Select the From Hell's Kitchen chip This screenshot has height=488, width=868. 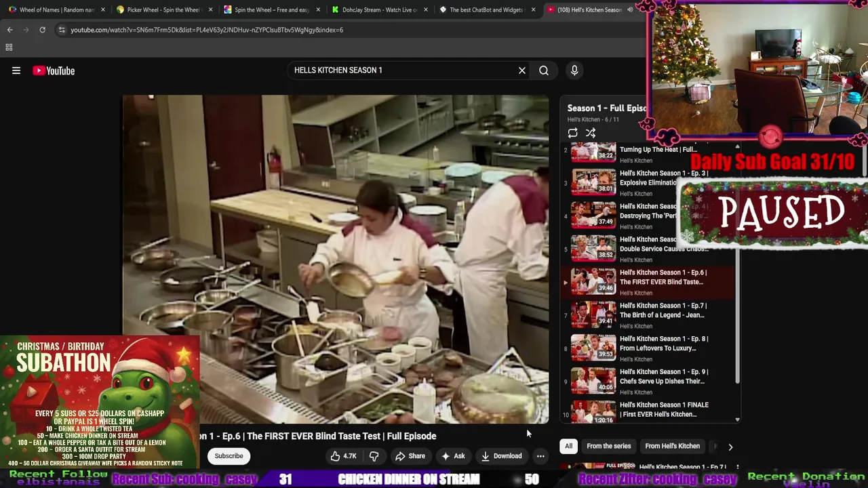(x=672, y=446)
